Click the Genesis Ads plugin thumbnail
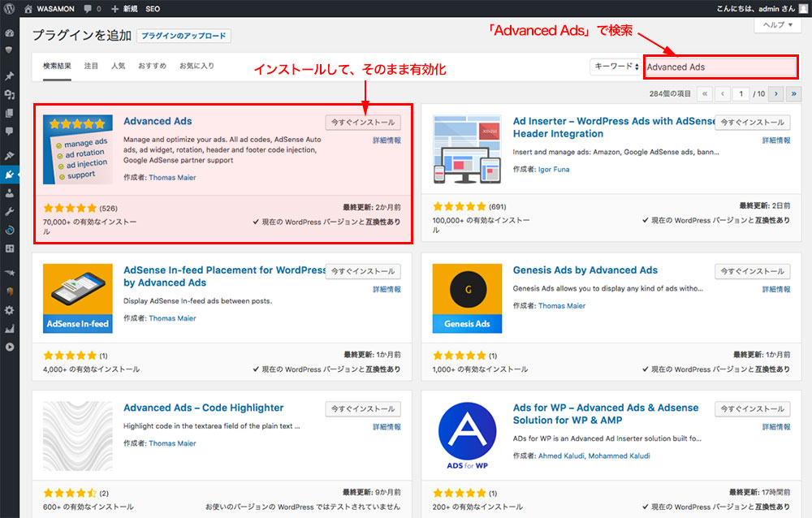 point(467,298)
